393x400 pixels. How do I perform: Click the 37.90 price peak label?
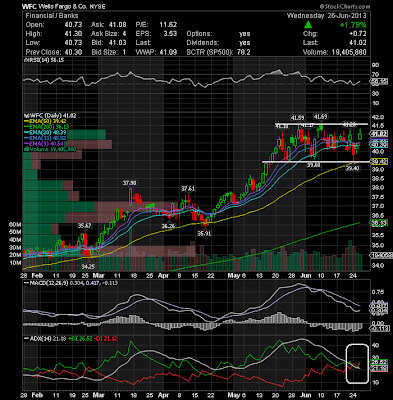click(x=130, y=183)
